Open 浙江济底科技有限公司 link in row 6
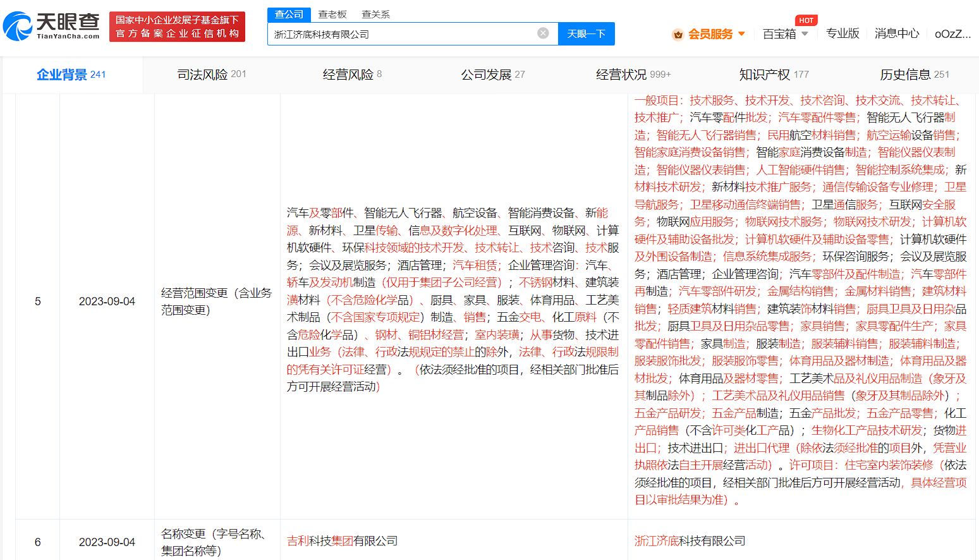 [690, 541]
